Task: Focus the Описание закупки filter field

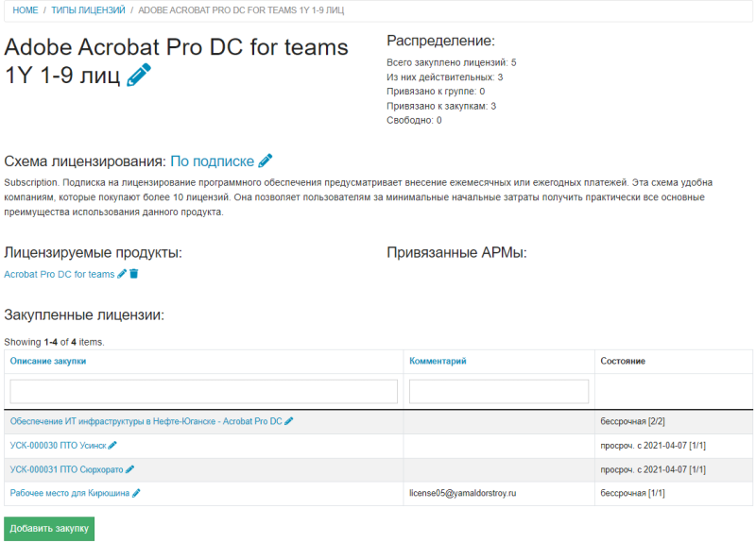Action: (x=204, y=391)
